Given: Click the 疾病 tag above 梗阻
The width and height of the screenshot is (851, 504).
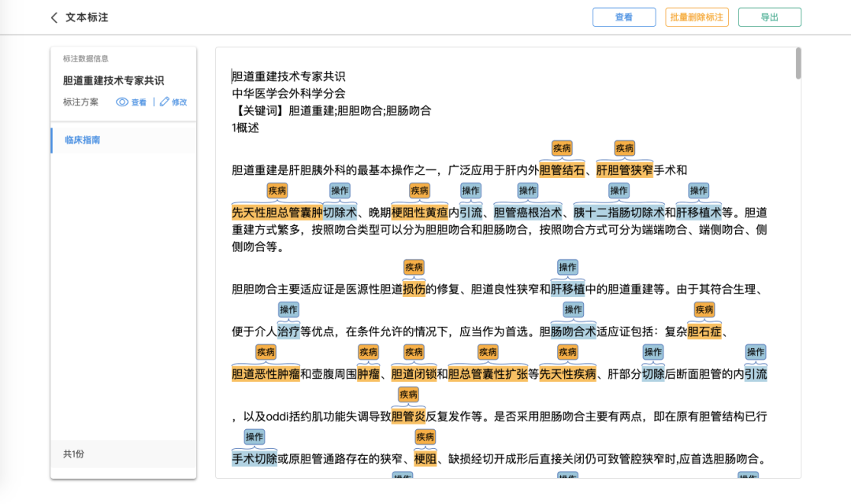Looking at the screenshot, I should tap(425, 437).
